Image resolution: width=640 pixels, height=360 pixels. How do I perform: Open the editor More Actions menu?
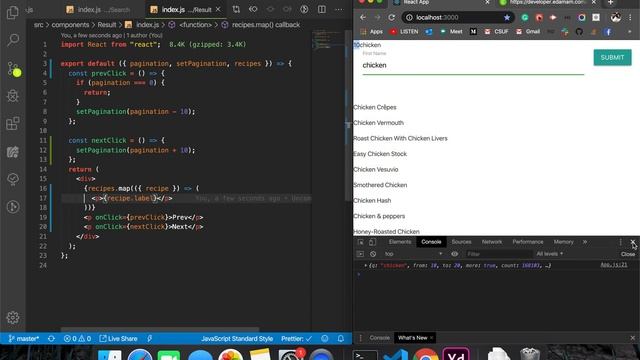tap(339, 9)
